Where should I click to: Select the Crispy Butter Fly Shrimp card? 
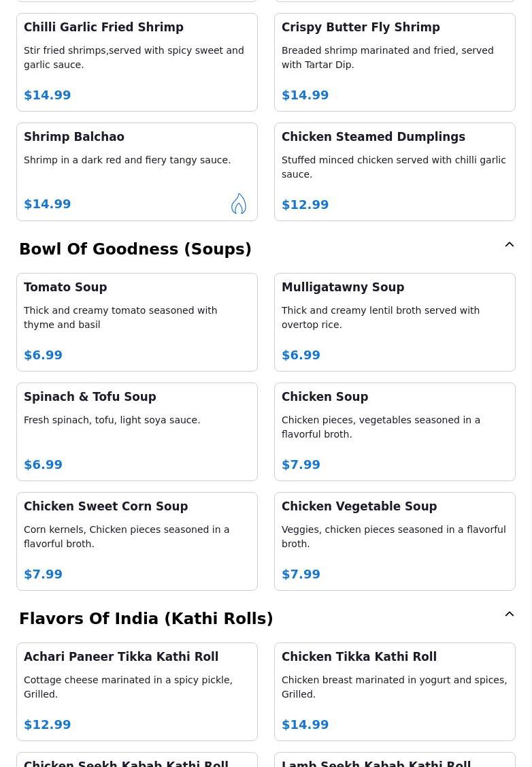click(x=395, y=62)
